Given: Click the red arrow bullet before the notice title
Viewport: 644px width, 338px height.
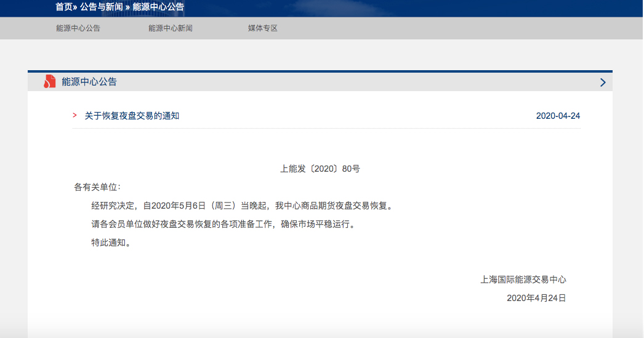Looking at the screenshot, I should (74, 115).
